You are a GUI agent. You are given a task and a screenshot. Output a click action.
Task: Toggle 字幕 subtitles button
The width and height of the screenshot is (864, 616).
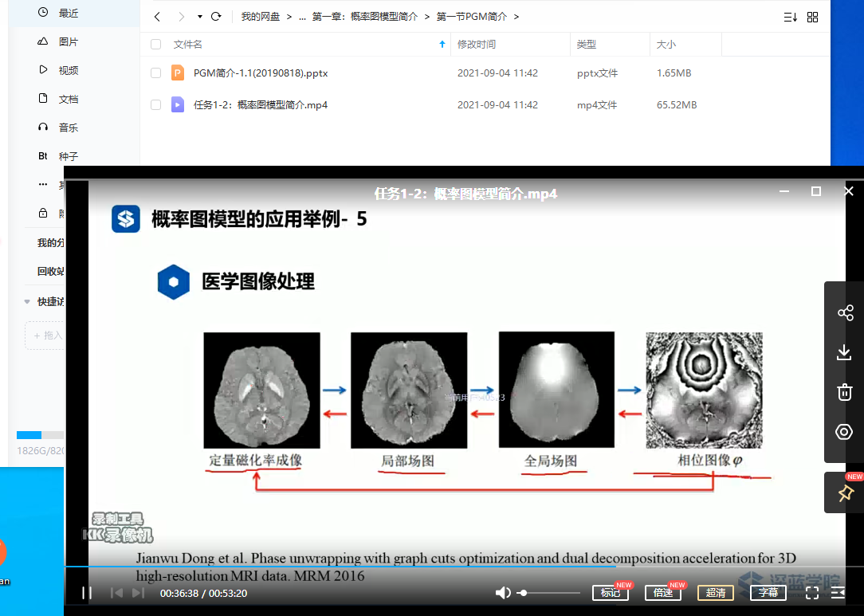pos(768,593)
